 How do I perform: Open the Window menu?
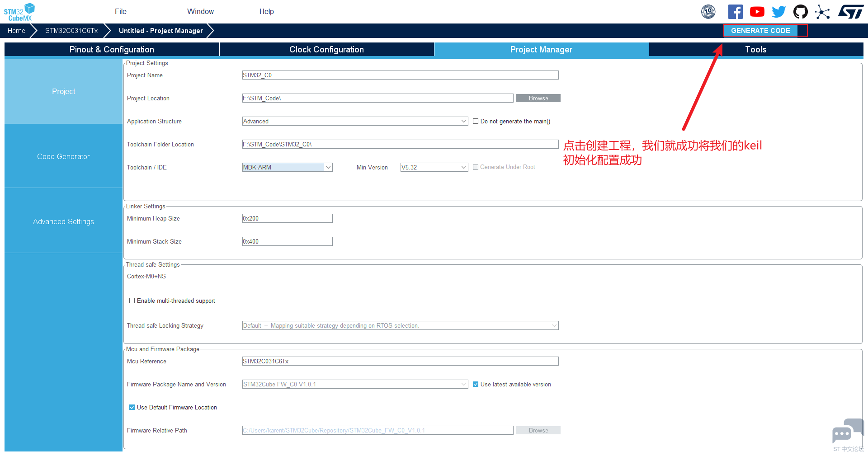[x=200, y=11]
